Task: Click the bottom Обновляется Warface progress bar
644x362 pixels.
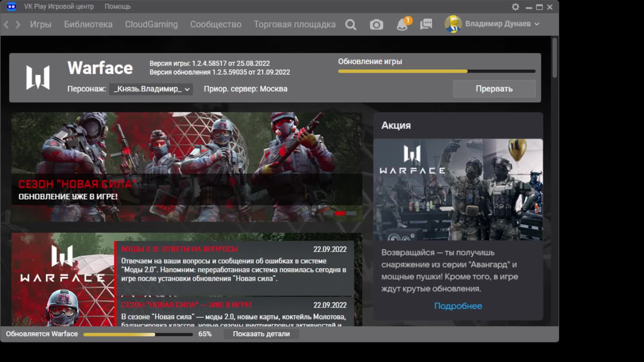Action: (x=138, y=334)
